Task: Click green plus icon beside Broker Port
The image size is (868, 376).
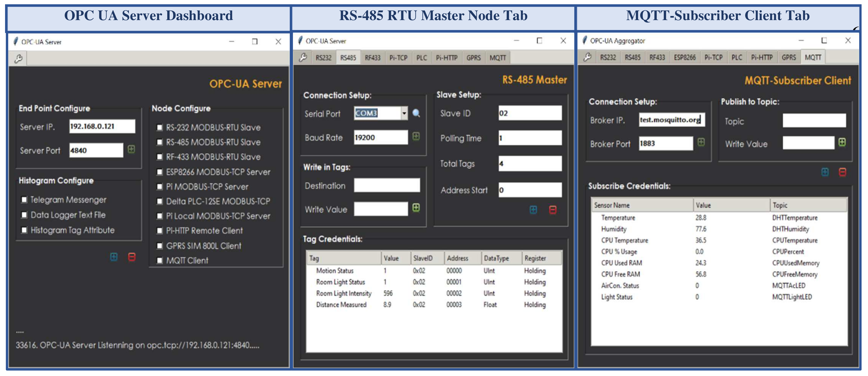Action: point(701,142)
